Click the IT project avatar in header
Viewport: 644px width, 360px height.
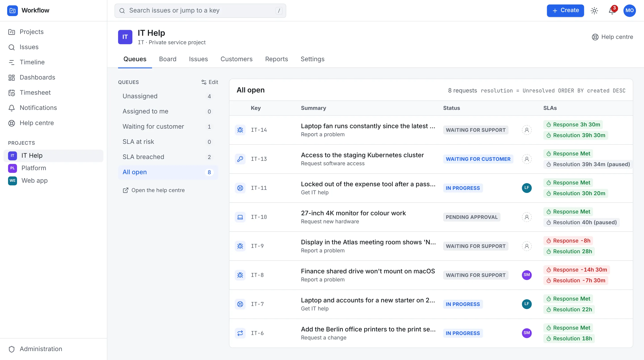[x=125, y=37]
